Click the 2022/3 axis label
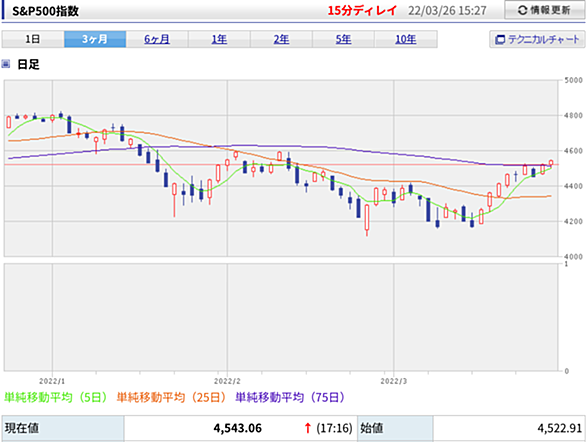 [394, 381]
